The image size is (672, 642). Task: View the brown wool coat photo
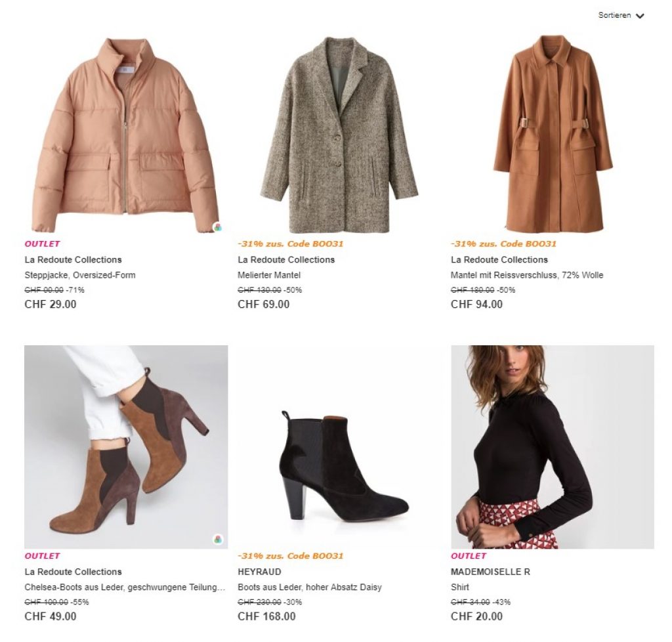[553, 135]
